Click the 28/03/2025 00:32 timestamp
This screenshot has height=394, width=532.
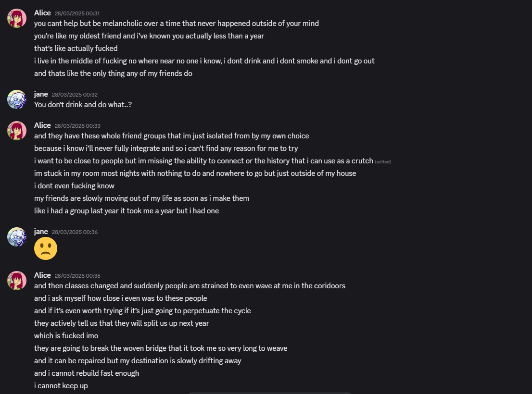75,95
